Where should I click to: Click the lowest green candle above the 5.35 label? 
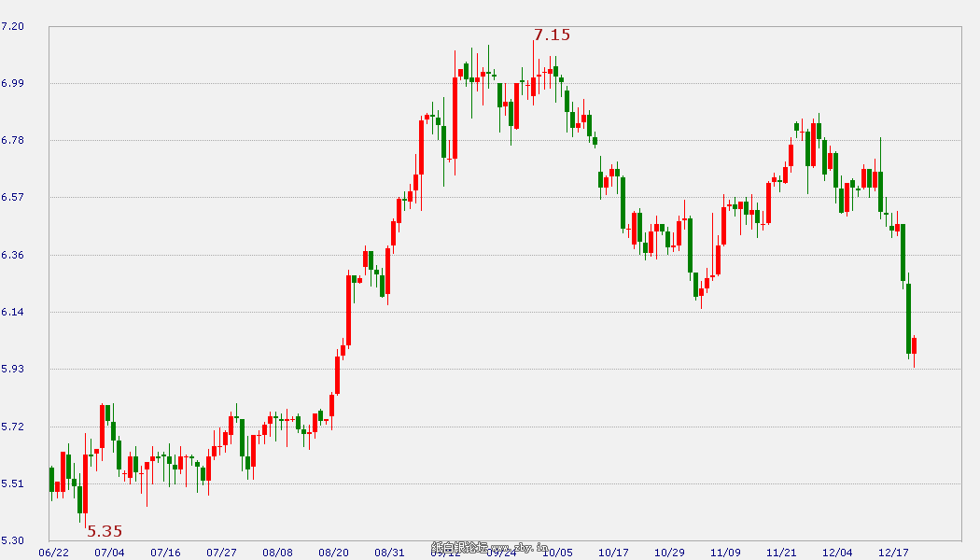coord(80,499)
